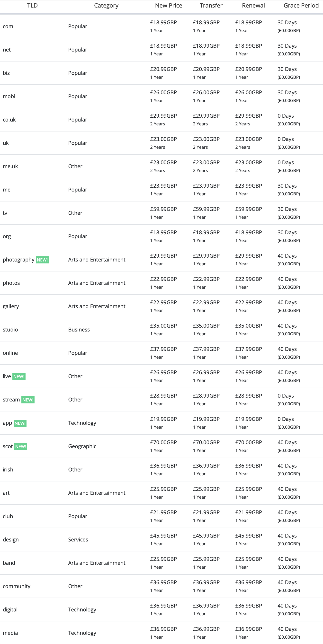Click the Services category for design
The image size is (323, 644).
[78, 540]
